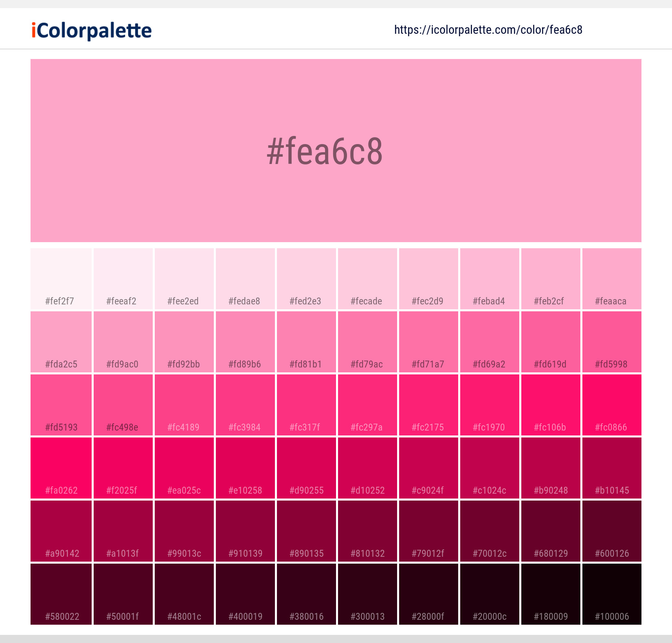
Task: Click the iColorpalette logo
Action: (x=90, y=29)
